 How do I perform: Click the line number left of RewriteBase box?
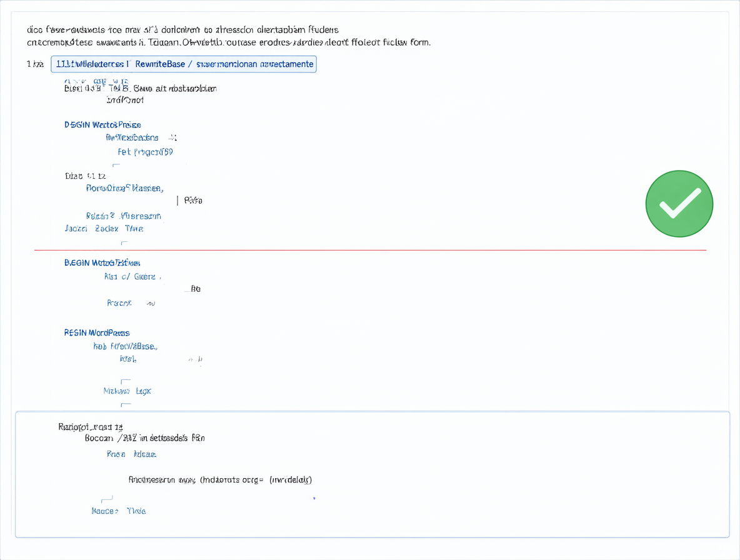coord(36,64)
